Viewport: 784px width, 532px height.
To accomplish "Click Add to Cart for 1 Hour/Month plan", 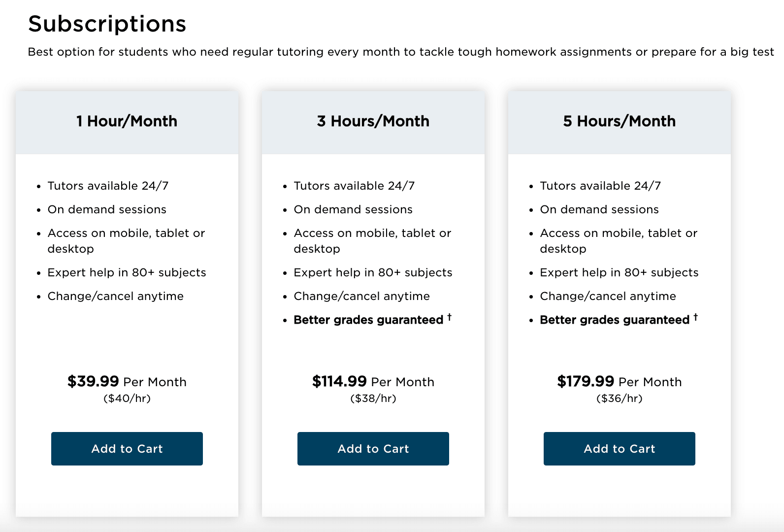I will click(127, 449).
